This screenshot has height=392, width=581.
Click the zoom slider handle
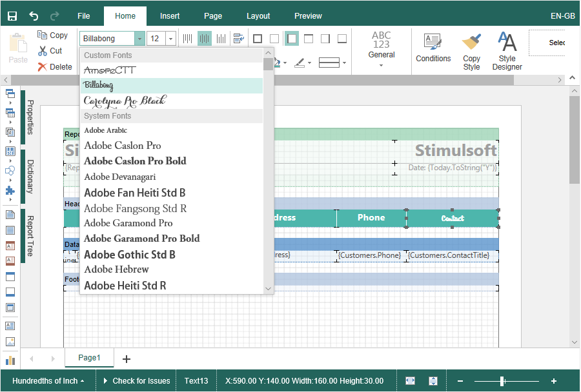(502, 381)
